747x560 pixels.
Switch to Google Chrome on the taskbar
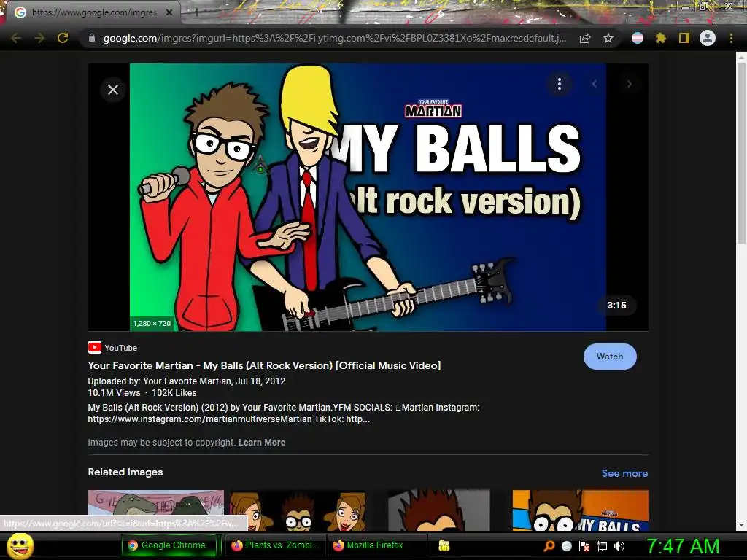[x=169, y=545]
